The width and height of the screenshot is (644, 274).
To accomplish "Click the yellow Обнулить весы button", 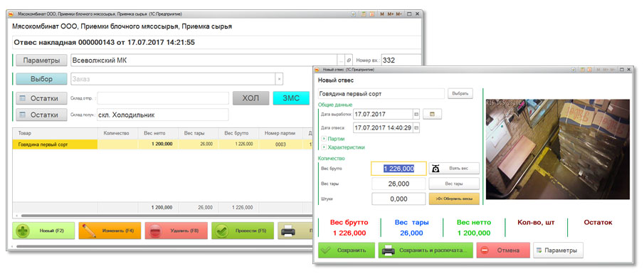I will (x=454, y=199).
